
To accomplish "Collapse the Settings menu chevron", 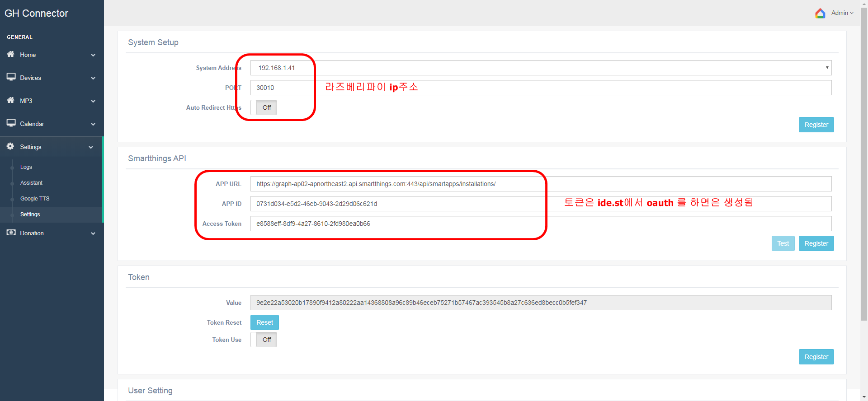I will (91, 147).
